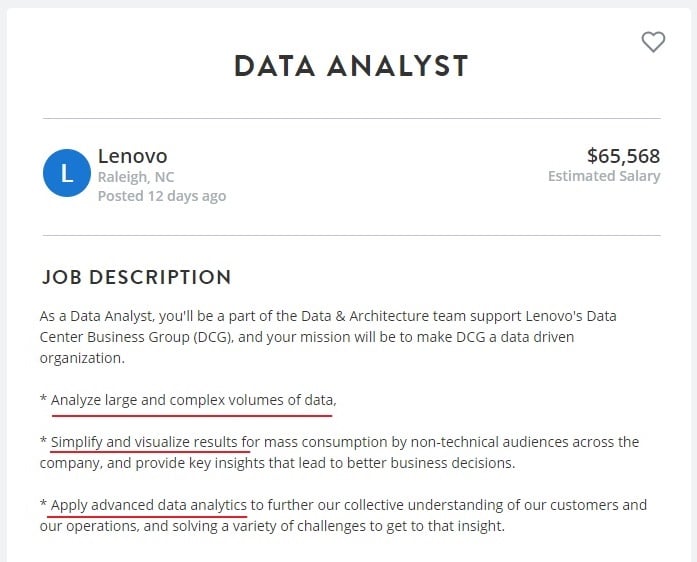
Task: Click the "Center Business Group (DCG)" text
Action: coord(135,337)
